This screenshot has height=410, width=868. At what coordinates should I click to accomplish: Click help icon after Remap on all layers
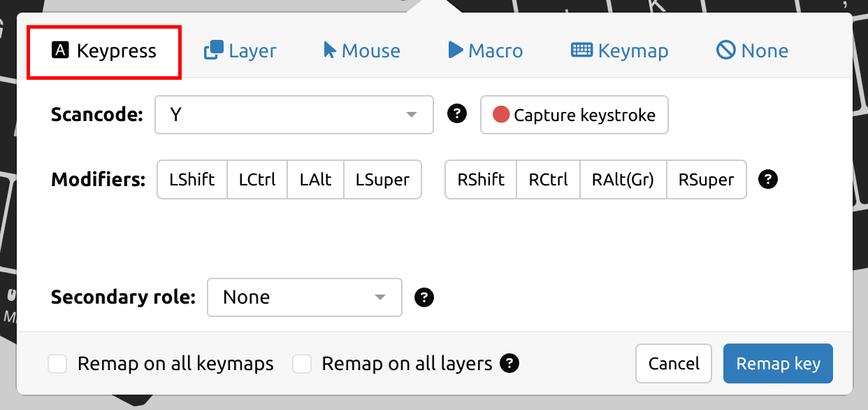click(x=509, y=363)
